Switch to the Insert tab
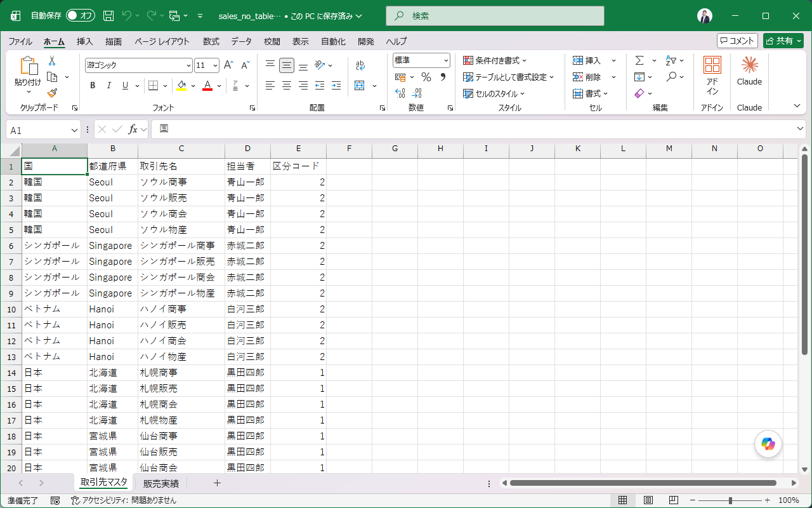812x508 pixels. (85, 41)
